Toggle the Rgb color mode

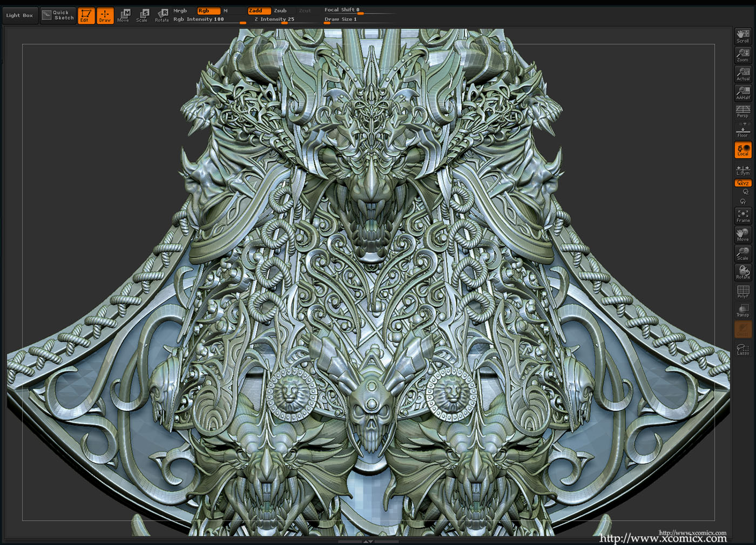(x=208, y=11)
